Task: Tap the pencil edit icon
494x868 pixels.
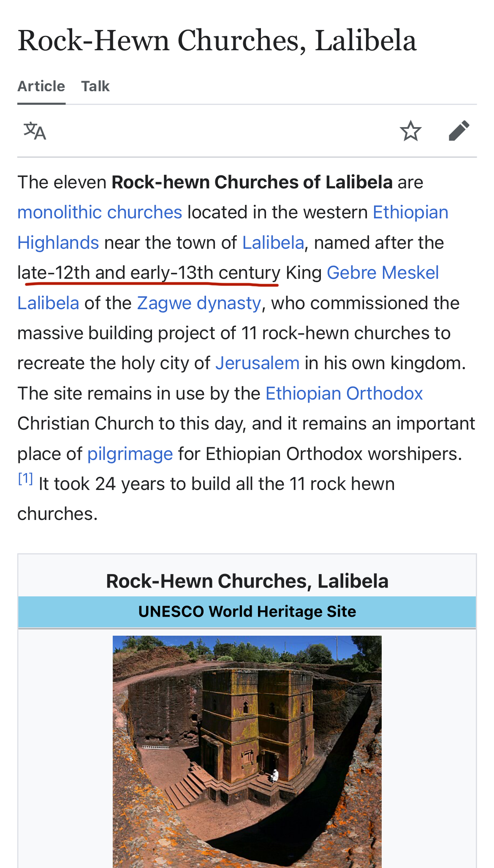Action: [x=459, y=131]
